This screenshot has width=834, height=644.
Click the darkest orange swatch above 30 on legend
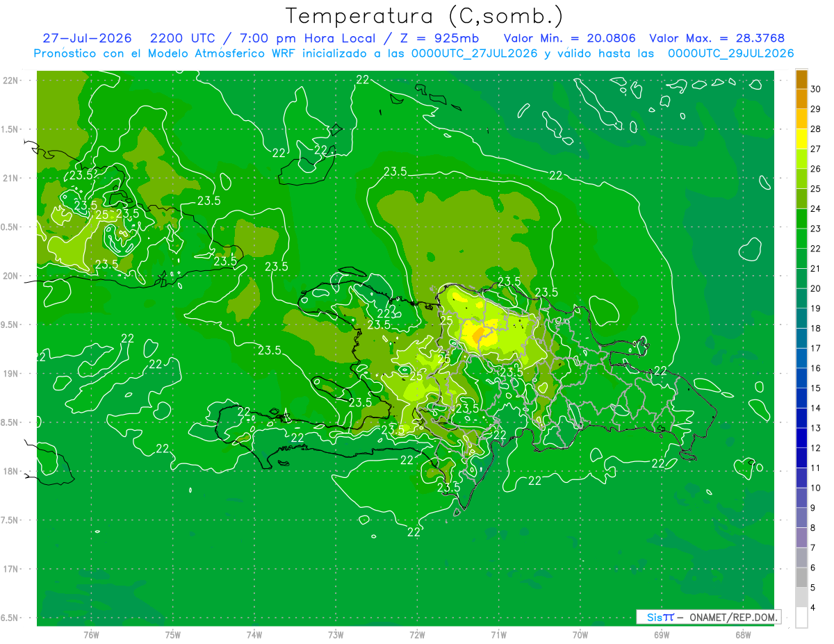click(801, 79)
